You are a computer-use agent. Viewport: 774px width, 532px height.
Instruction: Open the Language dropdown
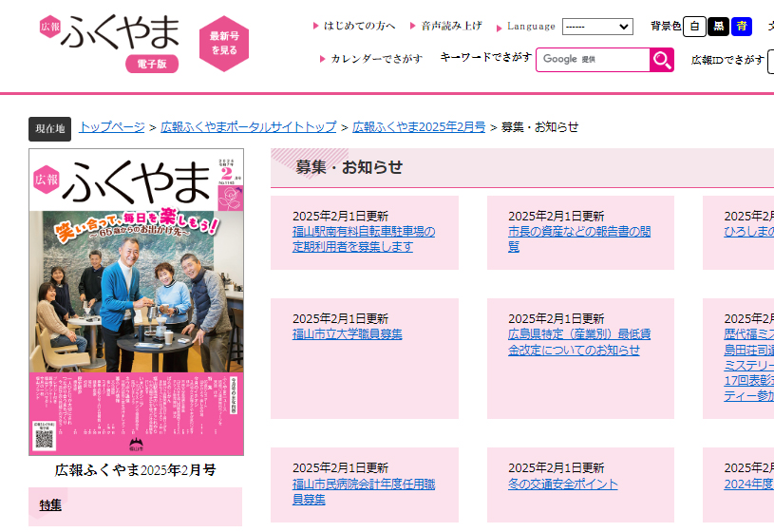click(596, 27)
